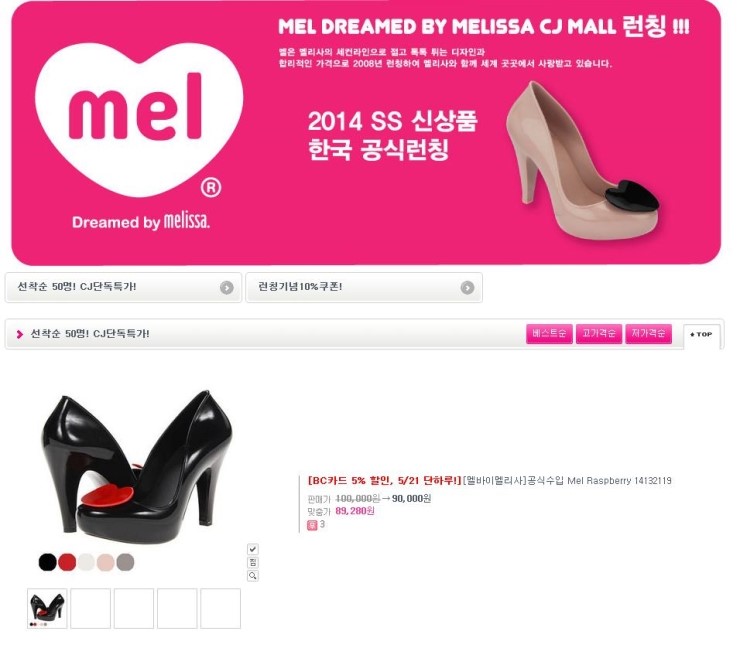Expand the 선착순 50명 CJ단독특가 arrow
Screen dimensions: 740x648
point(227,287)
